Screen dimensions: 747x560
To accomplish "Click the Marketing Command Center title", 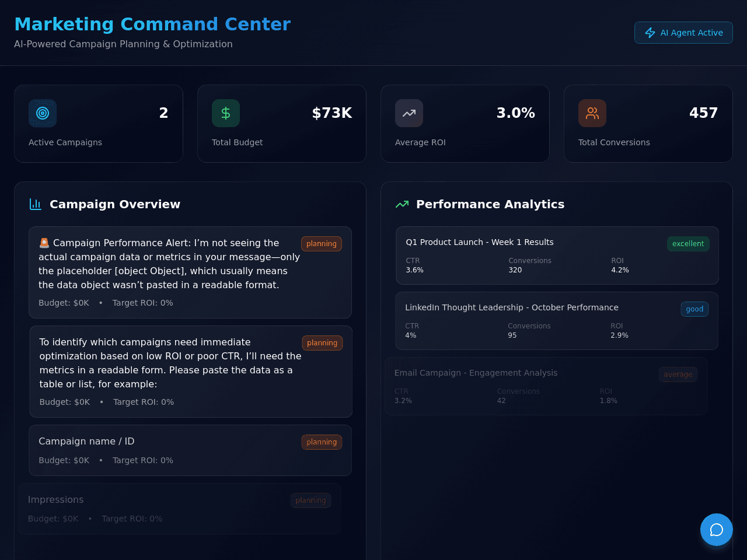I will 152,24.
